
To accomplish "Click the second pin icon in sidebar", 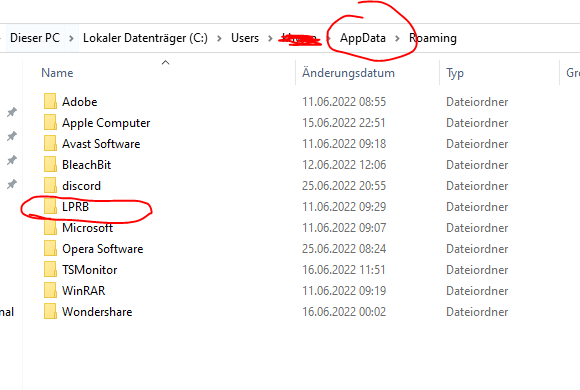I will pyautogui.click(x=12, y=136).
